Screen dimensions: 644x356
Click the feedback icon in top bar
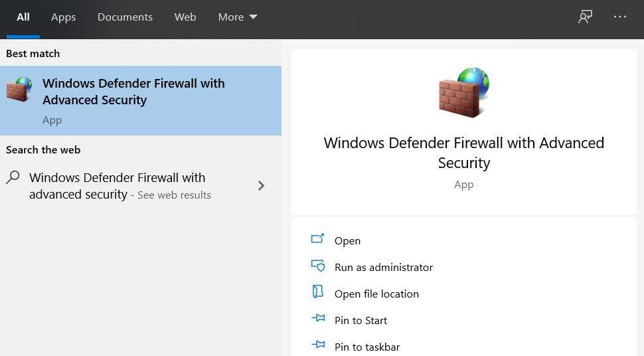[x=585, y=17]
